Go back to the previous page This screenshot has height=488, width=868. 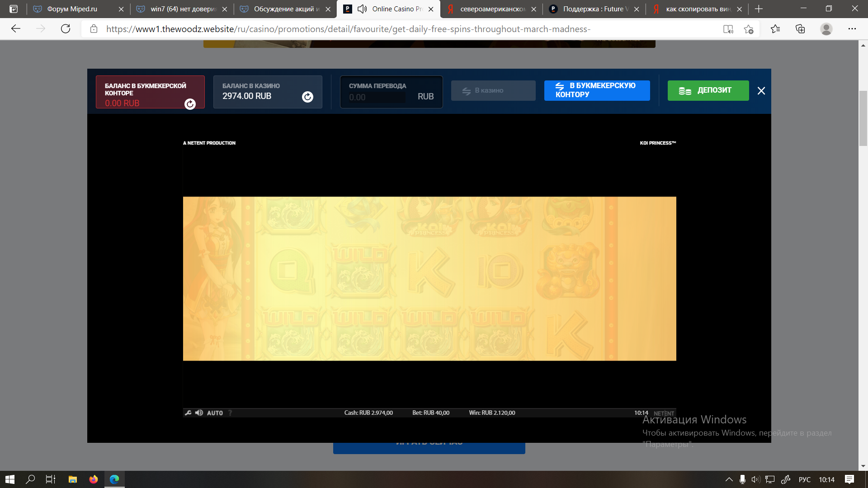point(16,29)
